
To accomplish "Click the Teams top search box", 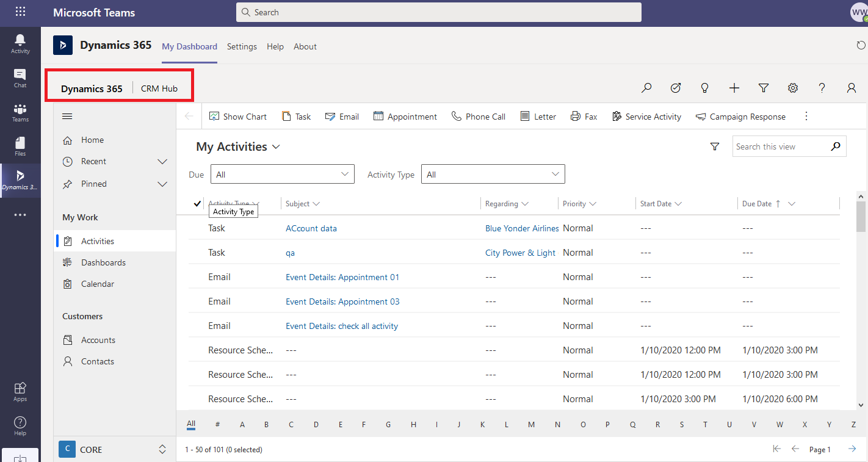I will [x=439, y=12].
